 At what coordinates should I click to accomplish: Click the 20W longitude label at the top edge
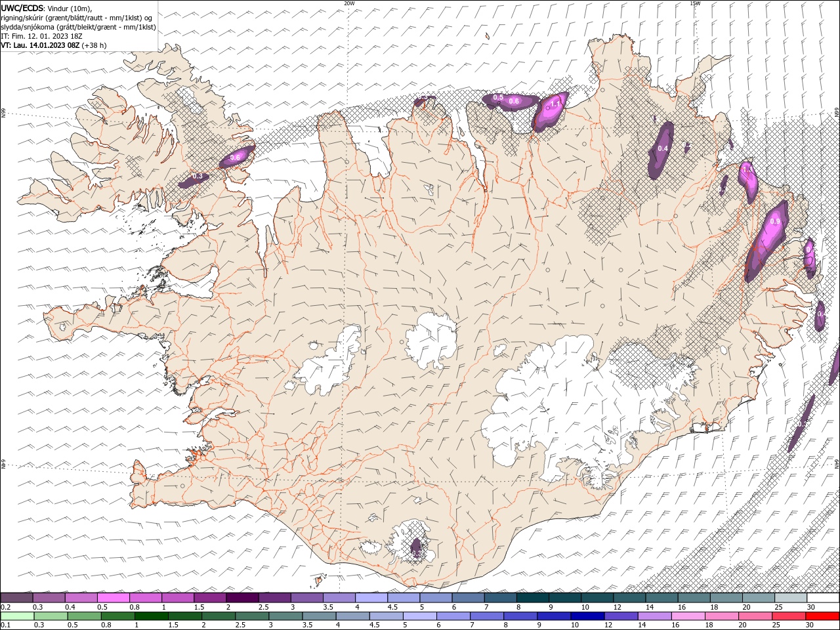click(x=349, y=3)
